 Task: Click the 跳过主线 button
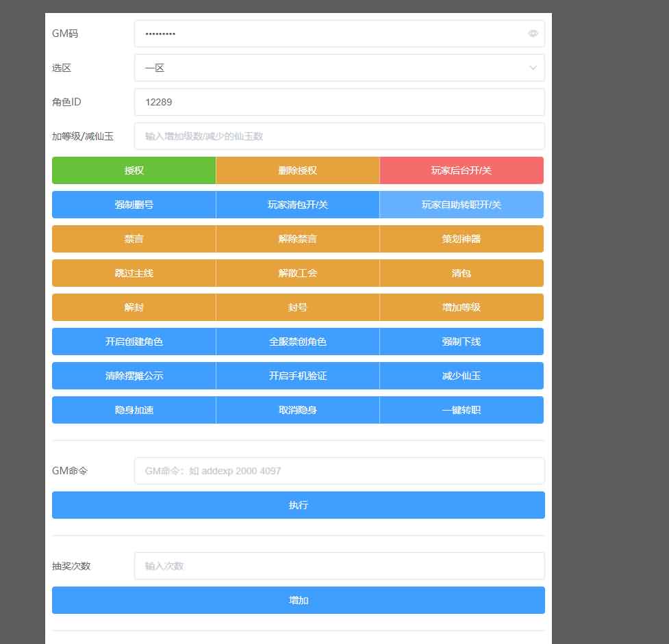click(x=134, y=273)
